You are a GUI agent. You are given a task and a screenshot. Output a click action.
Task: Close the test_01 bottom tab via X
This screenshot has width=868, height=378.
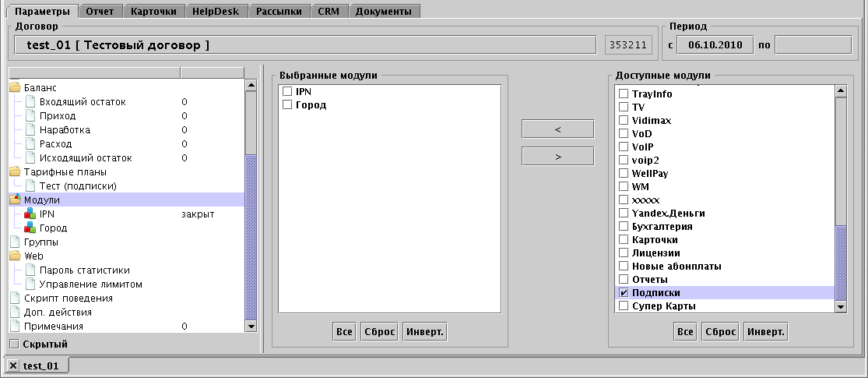pos(13,366)
